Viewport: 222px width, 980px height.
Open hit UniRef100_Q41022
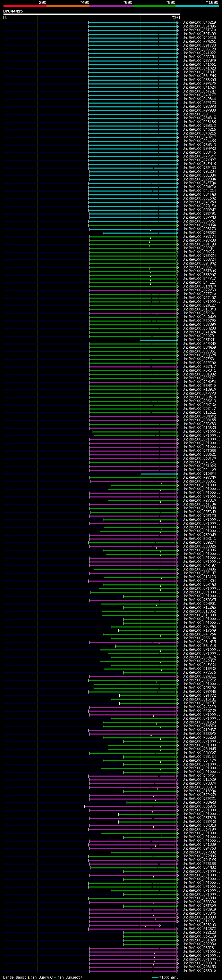click(x=199, y=53)
